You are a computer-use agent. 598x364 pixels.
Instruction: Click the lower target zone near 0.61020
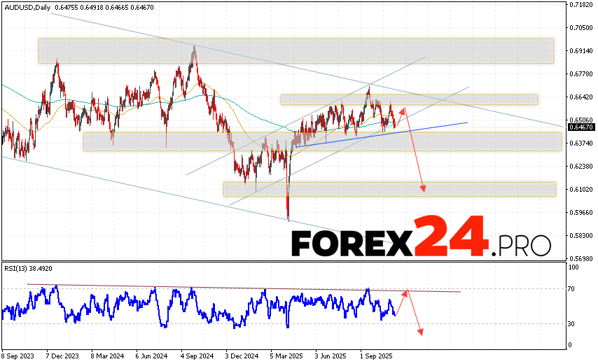(x=389, y=189)
